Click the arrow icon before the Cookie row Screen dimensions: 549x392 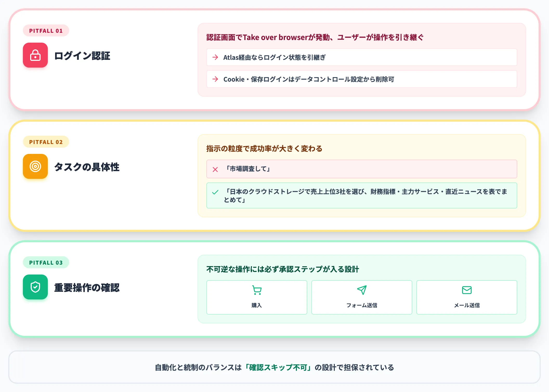point(215,79)
